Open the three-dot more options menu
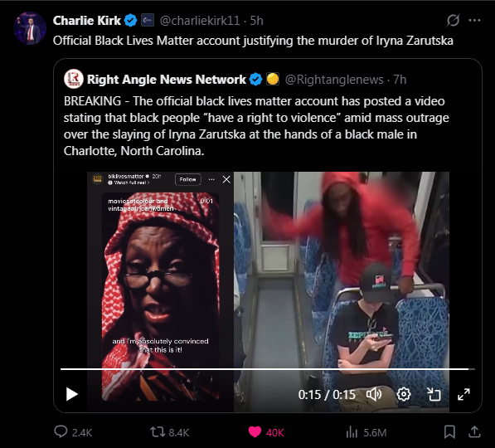Image resolution: width=495 pixels, height=448 pixels. click(x=474, y=21)
